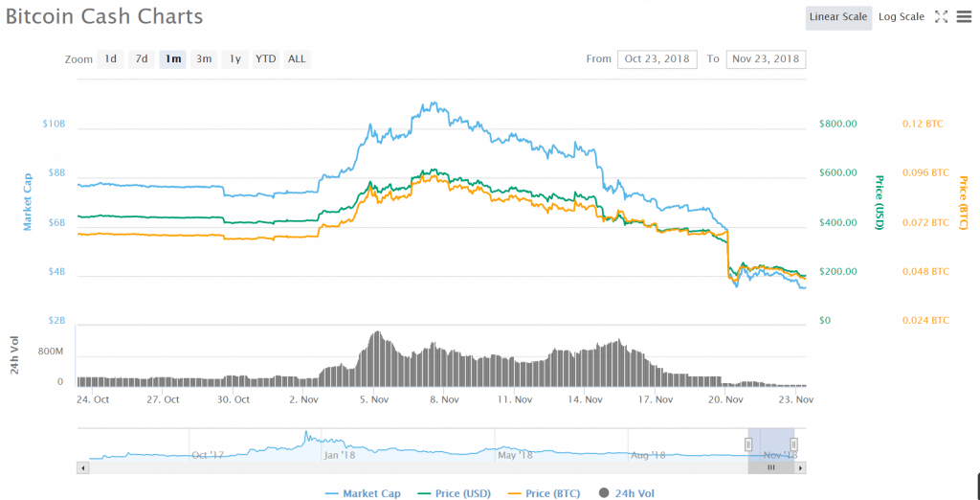
Task: Switch to Log Scale
Action: tap(901, 16)
